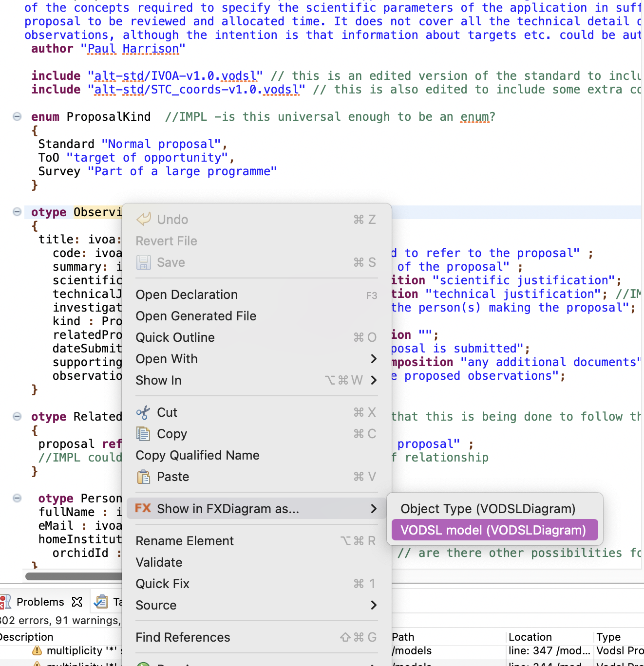Collapse the otype Related… fold marker
This screenshot has height=666, width=644.
(17, 416)
